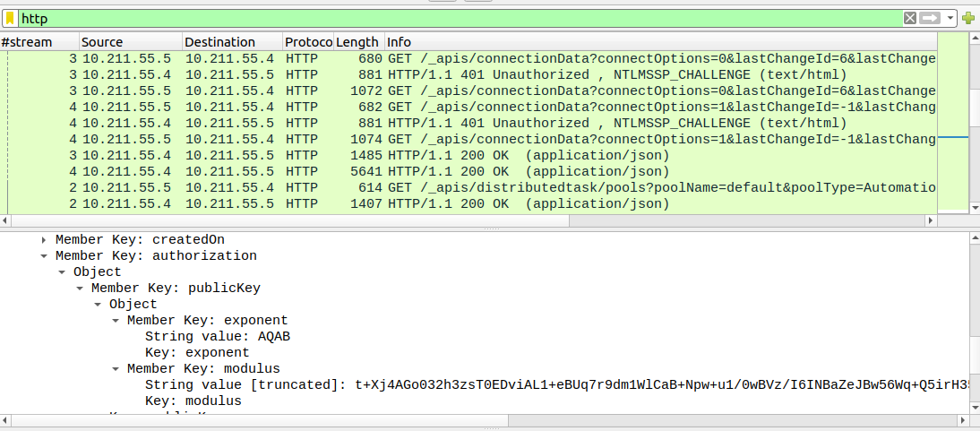Sort by the #stream column header
Screen dimensions: 980x431
point(39,42)
